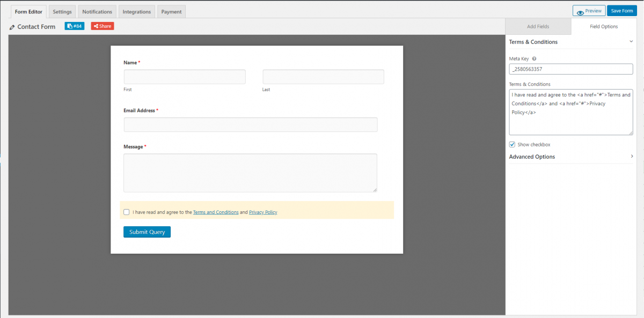Image resolution: width=644 pixels, height=318 pixels.
Task: Click the First name input field
Action: click(x=185, y=77)
